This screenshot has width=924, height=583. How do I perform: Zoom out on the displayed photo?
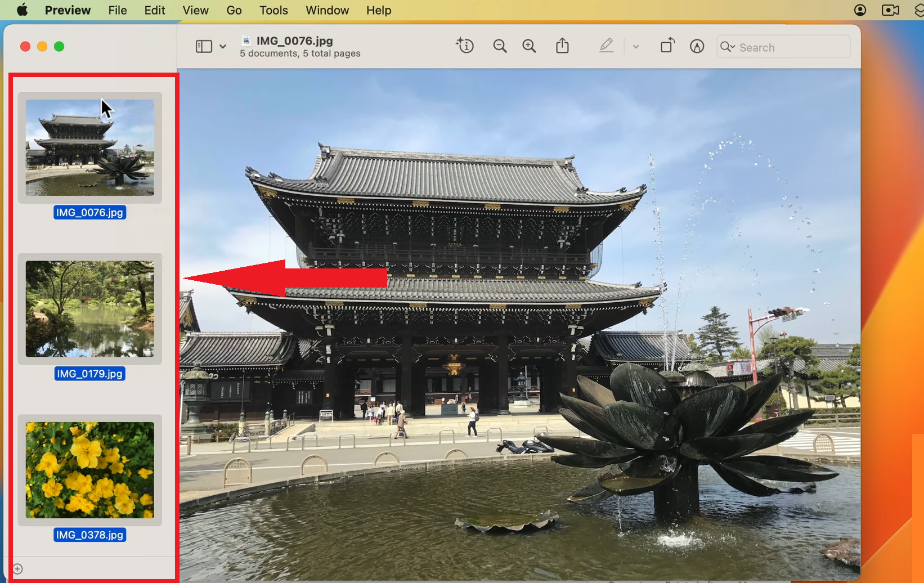click(x=500, y=46)
